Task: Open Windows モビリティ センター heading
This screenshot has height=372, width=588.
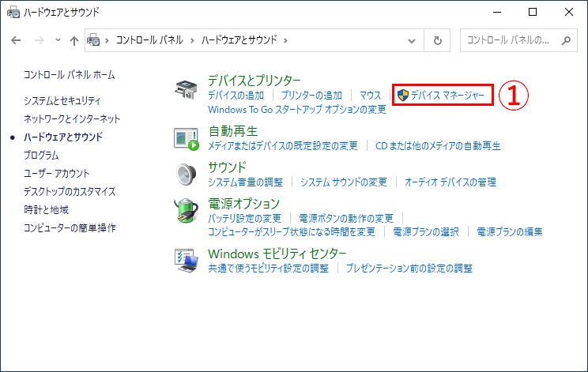Action: click(277, 254)
